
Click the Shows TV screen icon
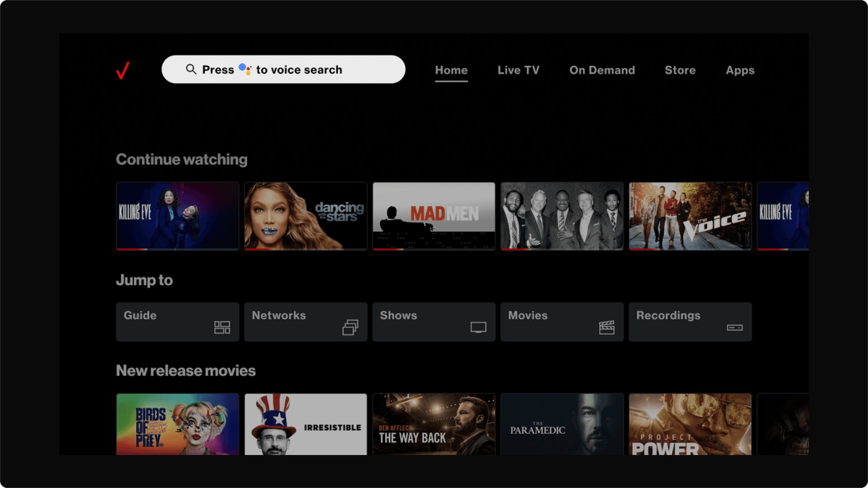pyautogui.click(x=478, y=327)
